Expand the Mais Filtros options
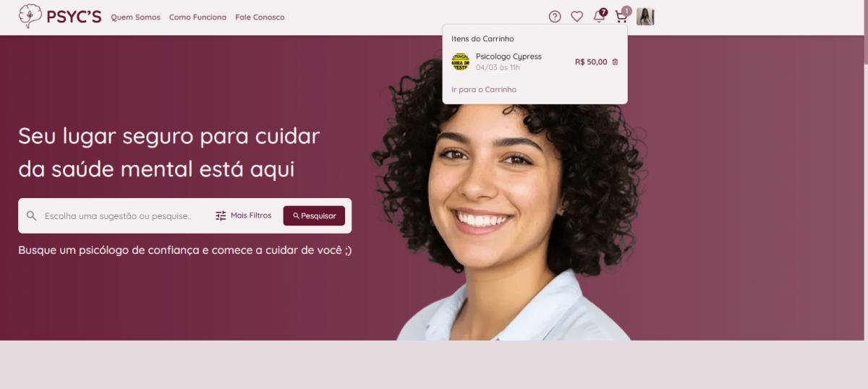This screenshot has width=868, height=389. pos(243,215)
